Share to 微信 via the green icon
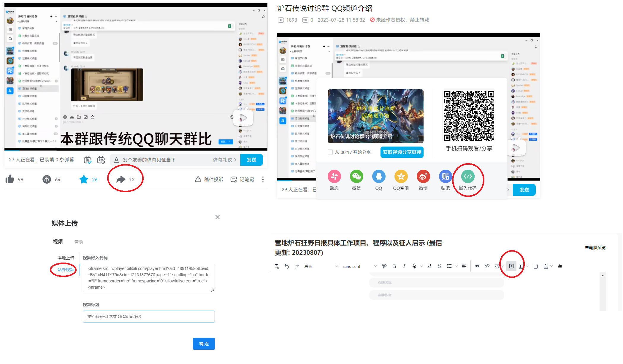This screenshot has height=364, width=623. (x=356, y=176)
